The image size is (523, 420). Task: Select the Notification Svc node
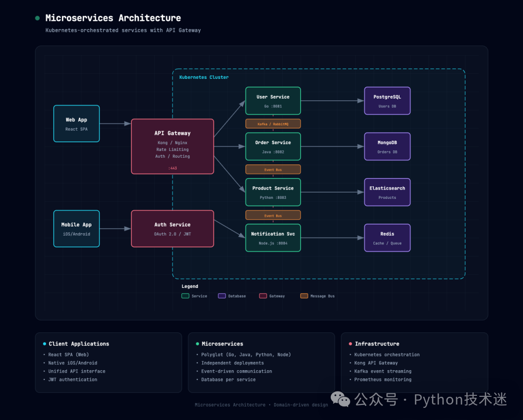point(273,238)
